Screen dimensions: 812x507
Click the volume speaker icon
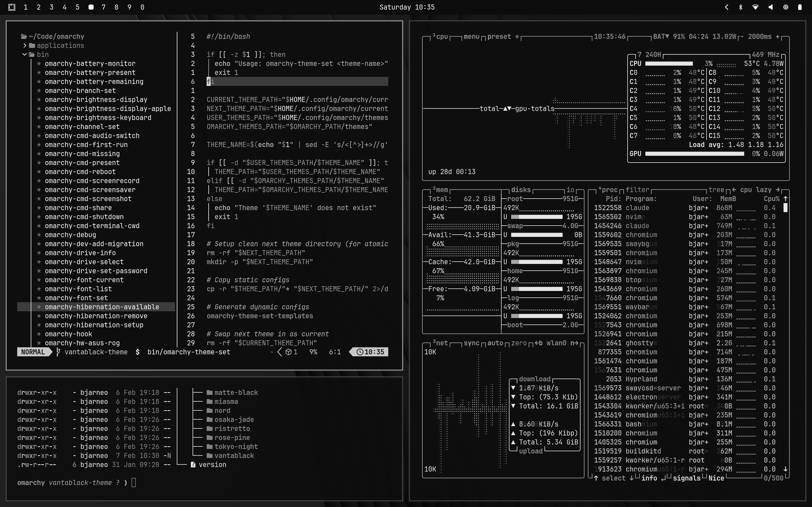click(770, 7)
